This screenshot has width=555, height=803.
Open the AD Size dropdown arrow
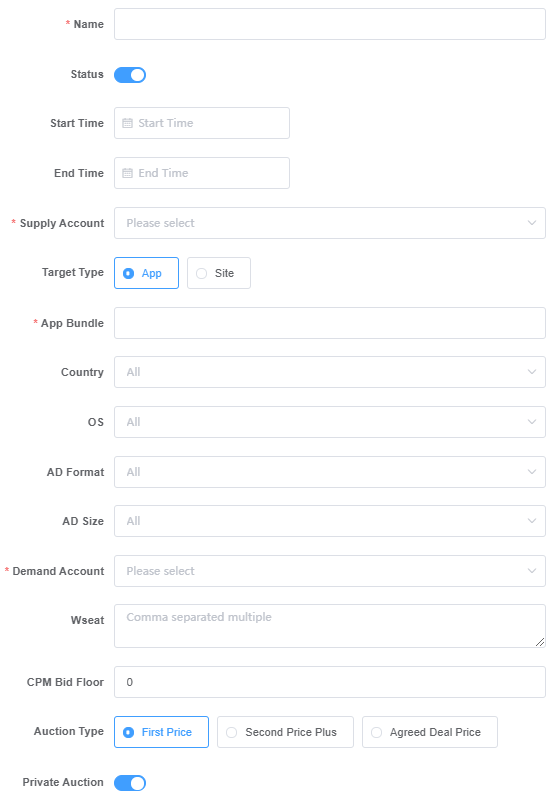point(532,521)
